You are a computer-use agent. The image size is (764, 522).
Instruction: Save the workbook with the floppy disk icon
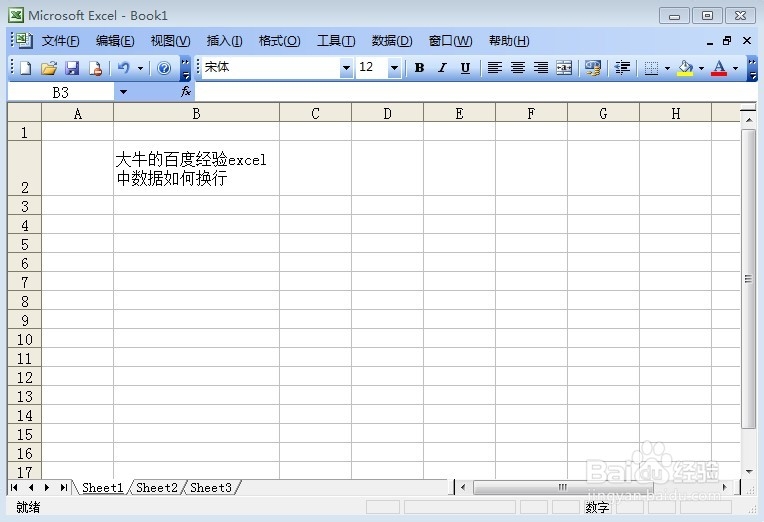coord(72,68)
